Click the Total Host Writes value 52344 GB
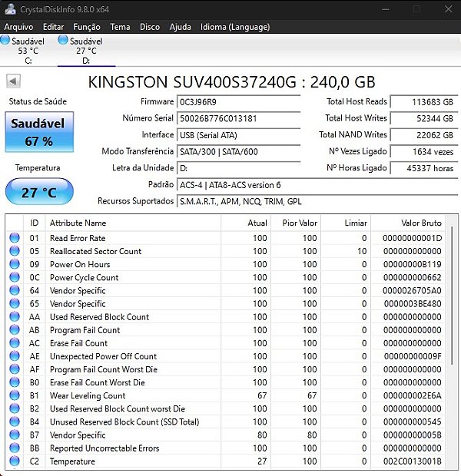 [x=424, y=118]
